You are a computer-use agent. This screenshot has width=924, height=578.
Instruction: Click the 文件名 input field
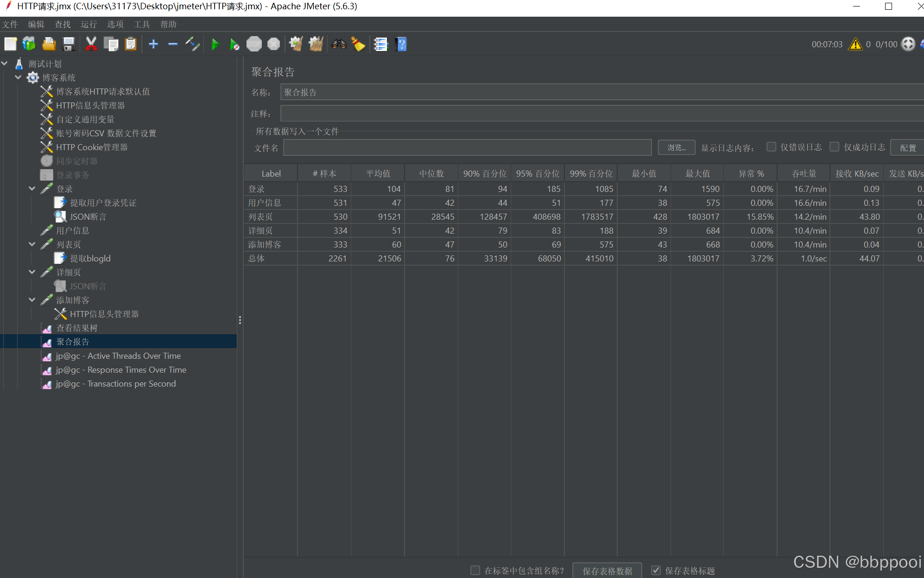pyautogui.click(x=467, y=147)
